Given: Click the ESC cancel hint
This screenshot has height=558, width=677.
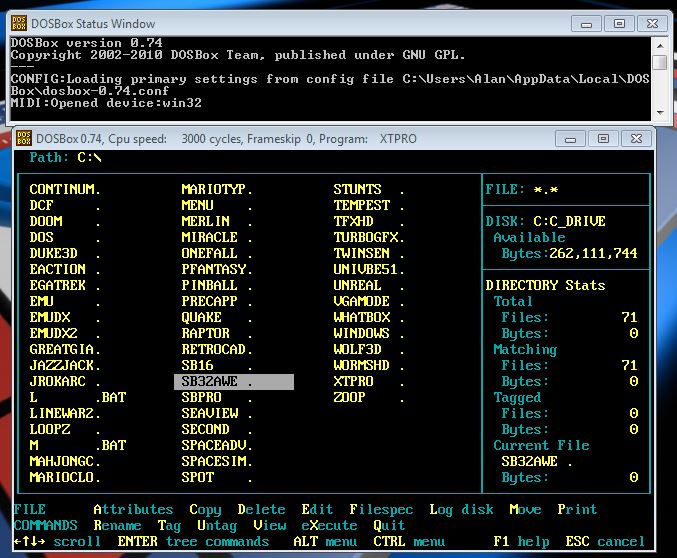Looking at the screenshot, I should pyautogui.click(x=605, y=541).
